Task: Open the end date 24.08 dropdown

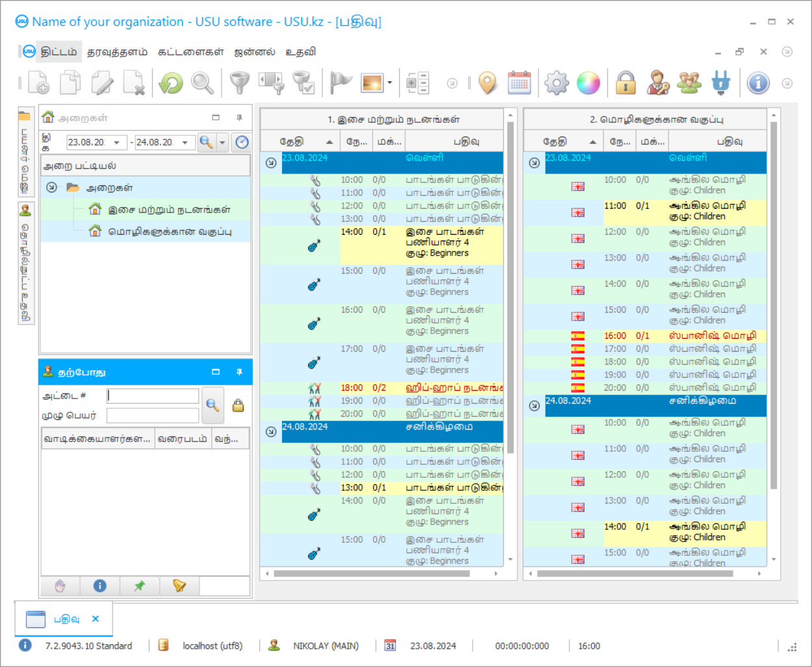Action: point(185,142)
